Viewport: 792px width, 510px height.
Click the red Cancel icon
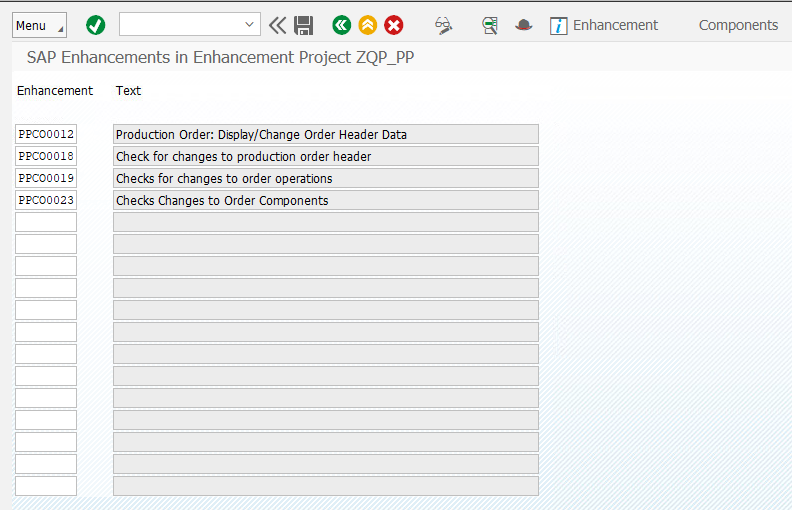394,25
